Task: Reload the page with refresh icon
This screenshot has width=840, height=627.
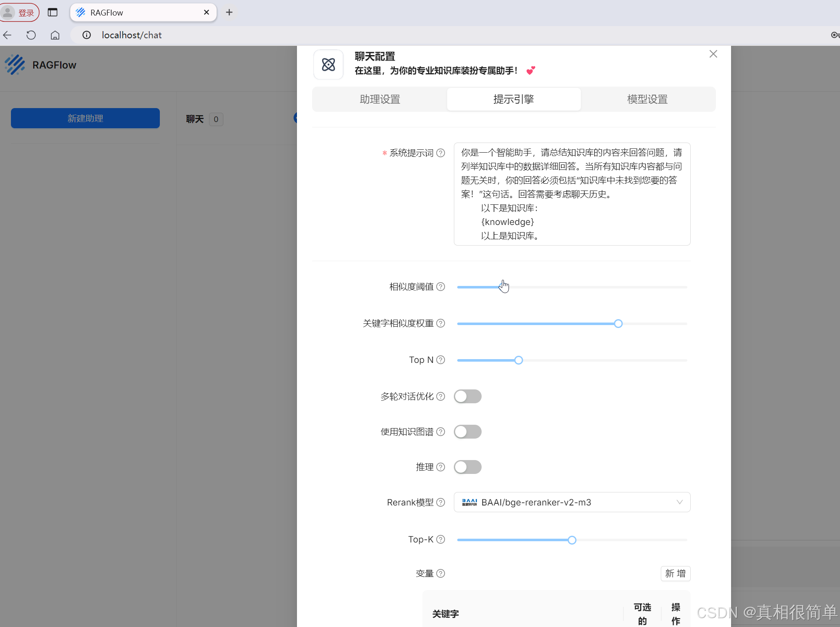Action: point(31,35)
